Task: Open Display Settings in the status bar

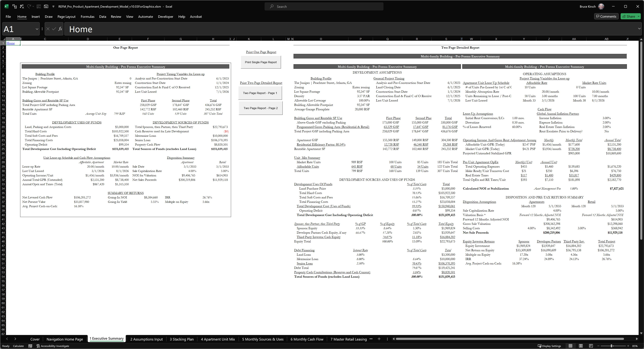Action: 549,346
